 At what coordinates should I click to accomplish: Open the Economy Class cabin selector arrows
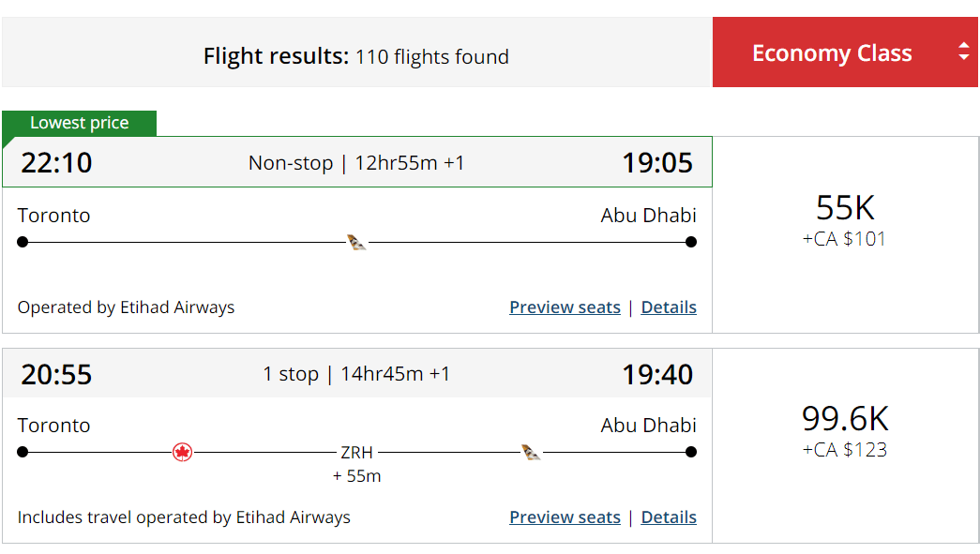pos(963,52)
